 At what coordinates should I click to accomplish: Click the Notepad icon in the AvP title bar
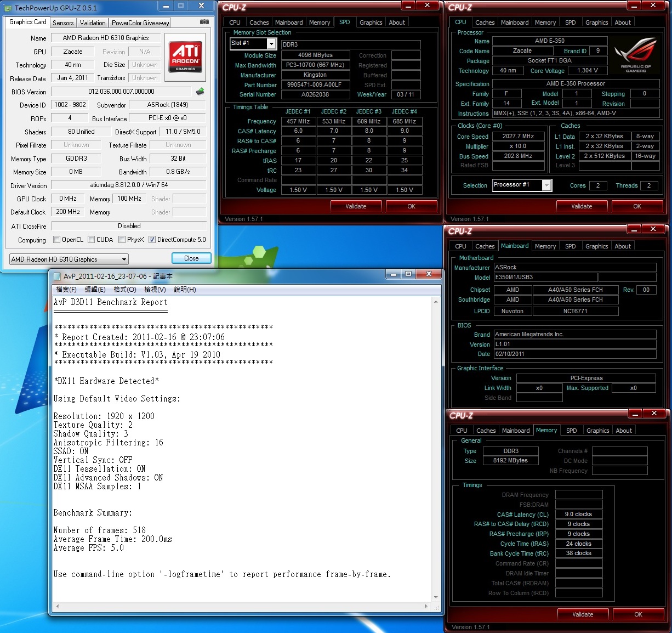56,276
